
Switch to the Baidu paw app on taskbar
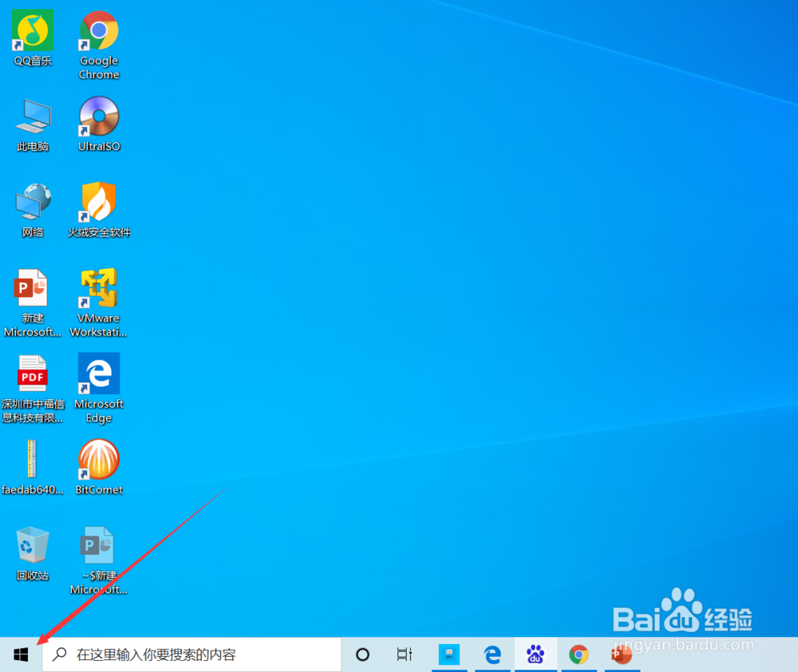[535, 654]
